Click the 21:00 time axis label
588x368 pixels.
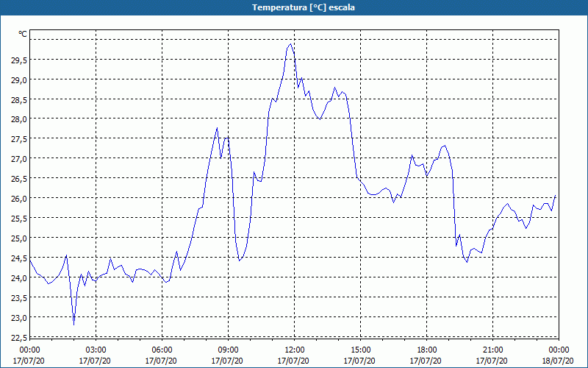(492, 350)
